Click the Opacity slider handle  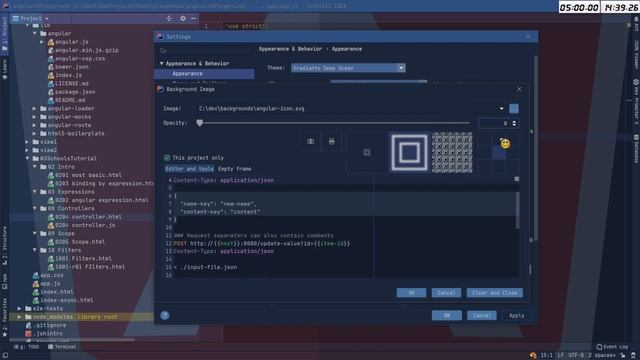coord(200,123)
